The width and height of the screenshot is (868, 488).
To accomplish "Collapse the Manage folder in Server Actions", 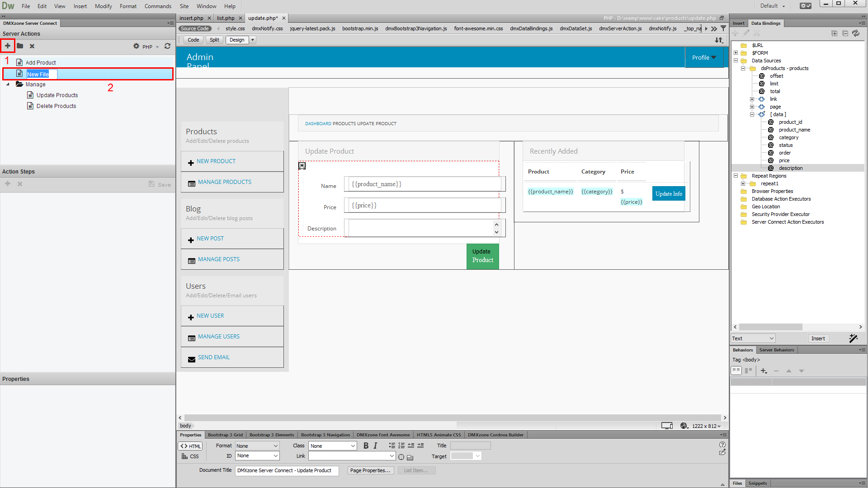I will [8, 84].
